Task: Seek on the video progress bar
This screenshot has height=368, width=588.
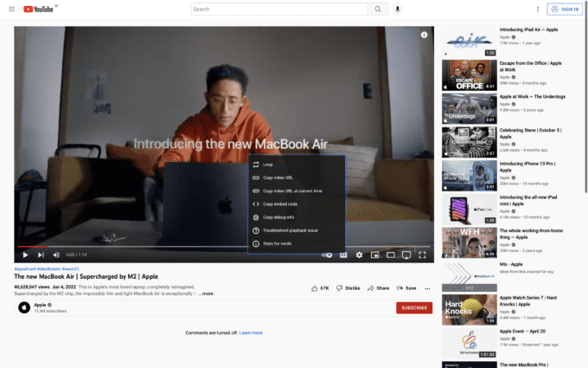Action: 224,247
